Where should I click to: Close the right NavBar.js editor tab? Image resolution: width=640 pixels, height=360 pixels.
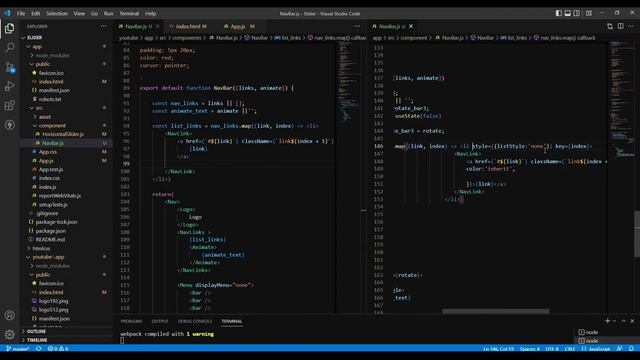point(411,26)
